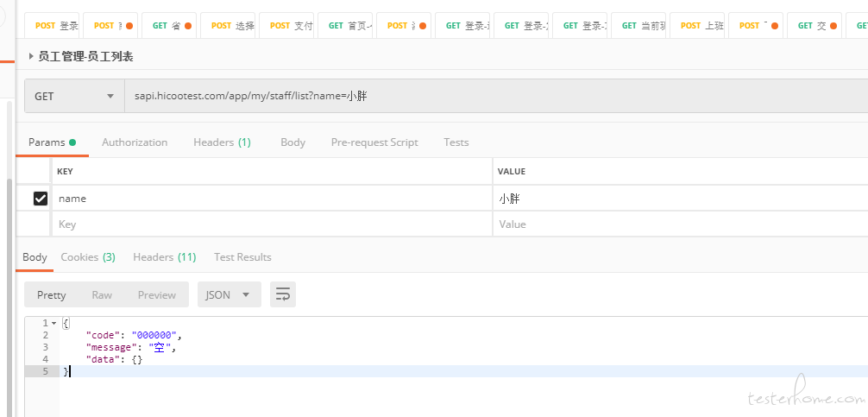Open the POST 支付 request tab
Viewport: 868px width, 417px height.
[286, 26]
